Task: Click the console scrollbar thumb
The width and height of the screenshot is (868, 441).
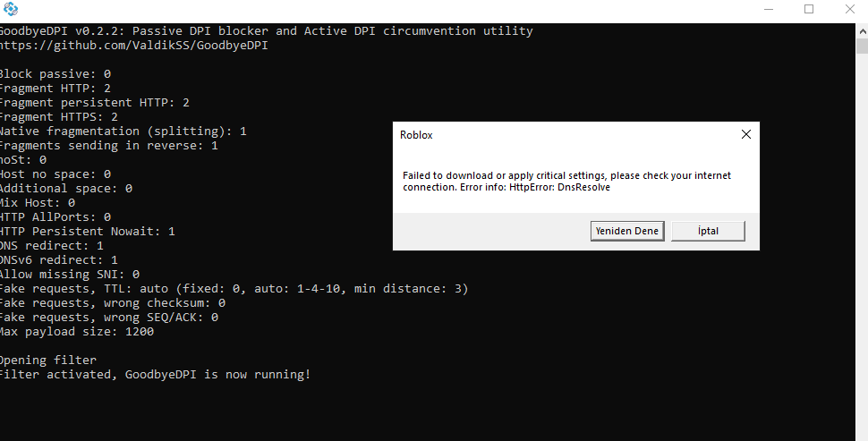Action: pyautogui.click(x=862, y=45)
